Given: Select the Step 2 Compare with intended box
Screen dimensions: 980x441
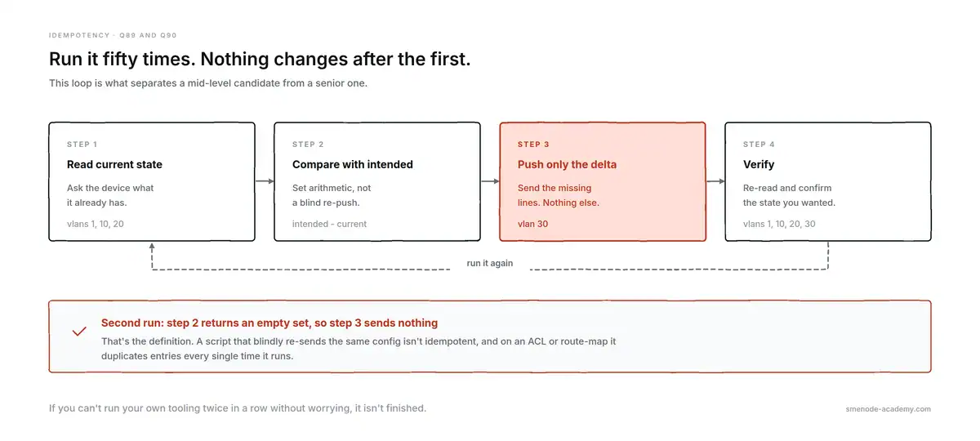Looking at the screenshot, I should pyautogui.click(x=377, y=181).
